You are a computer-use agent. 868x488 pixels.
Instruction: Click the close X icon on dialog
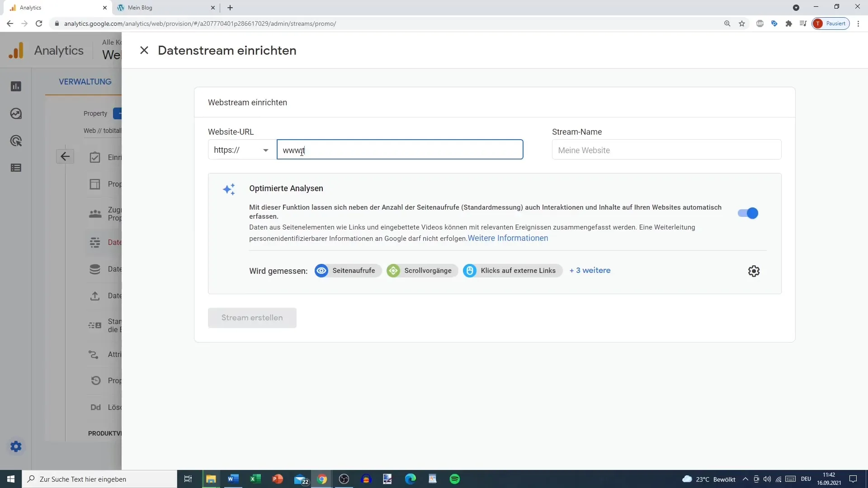[144, 51]
